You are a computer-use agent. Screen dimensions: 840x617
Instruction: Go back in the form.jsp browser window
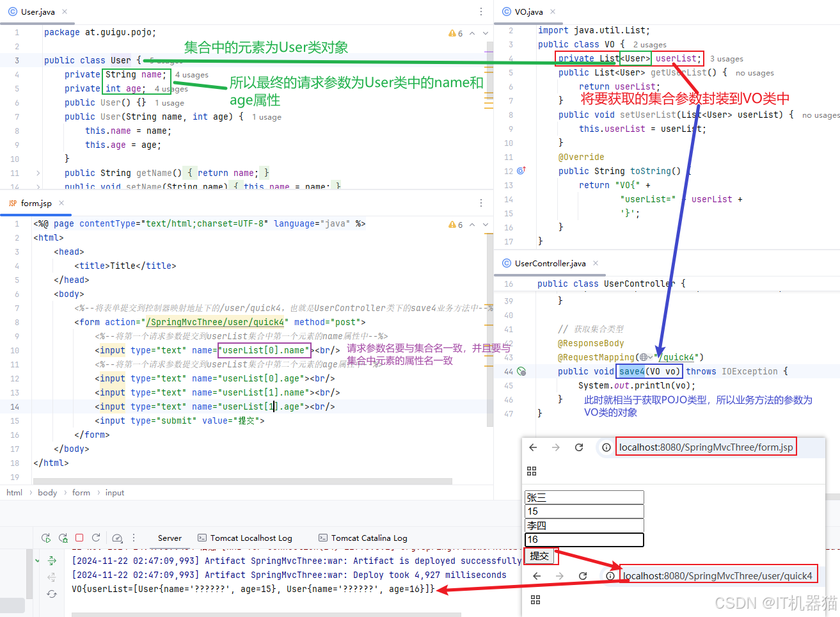coord(534,447)
